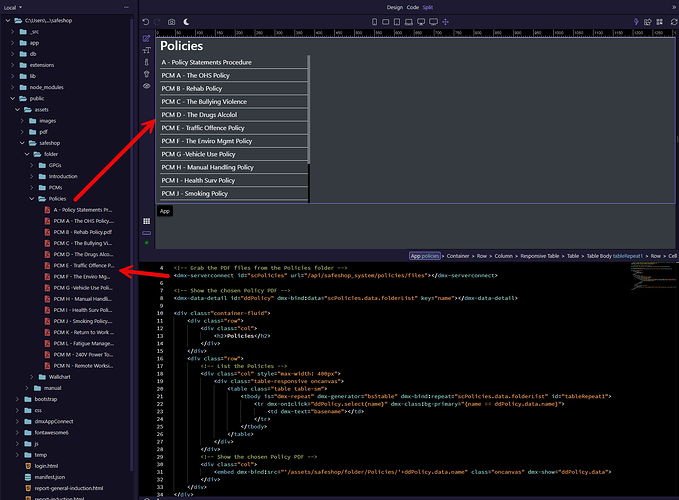Image resolution: width=679 pixels, height=500 pixels.
Task: Open the Local target dropdown
Action: (x=13, y=7)
